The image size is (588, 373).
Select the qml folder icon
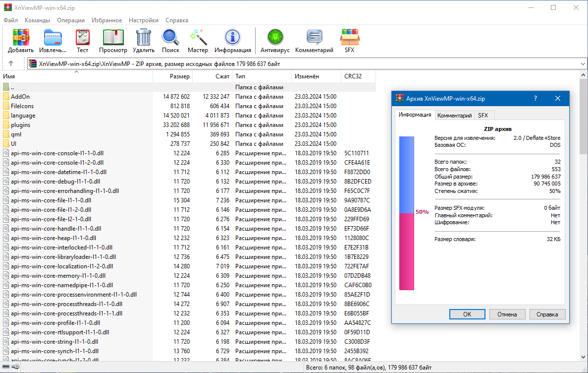click(6, 134)
